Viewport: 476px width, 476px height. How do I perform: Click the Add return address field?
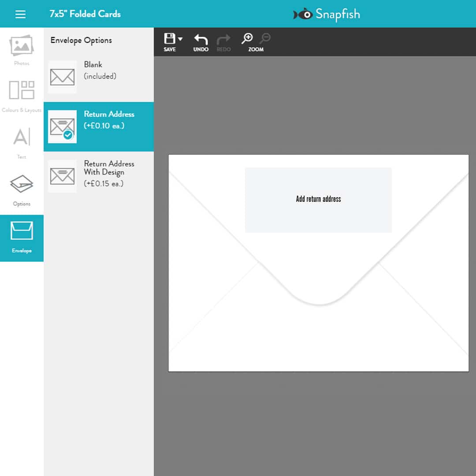point(318,199)
